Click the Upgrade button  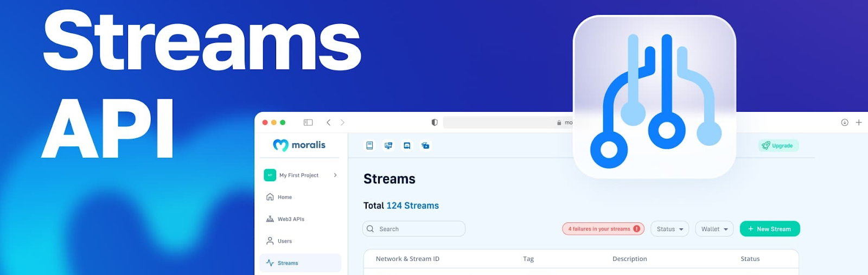[778, 145]
